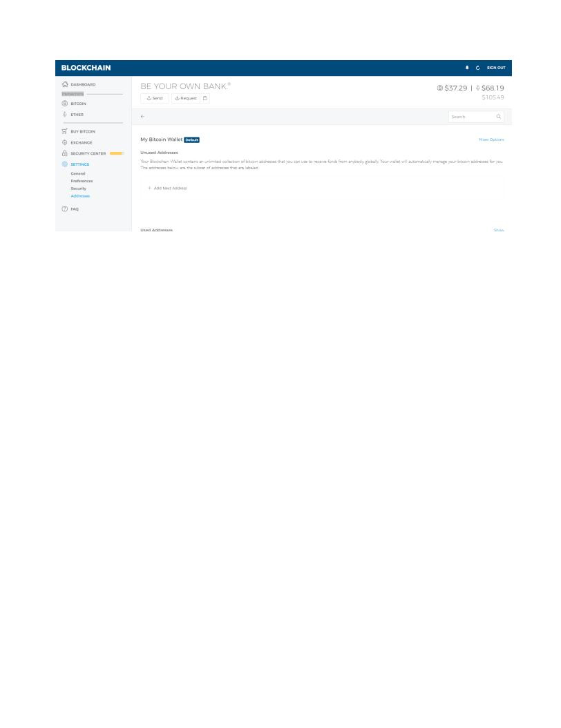Open General settings

[78, 173]
